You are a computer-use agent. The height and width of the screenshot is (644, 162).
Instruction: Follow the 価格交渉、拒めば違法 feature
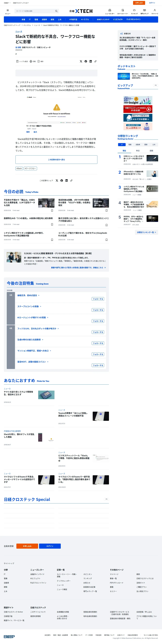(98, 299)
